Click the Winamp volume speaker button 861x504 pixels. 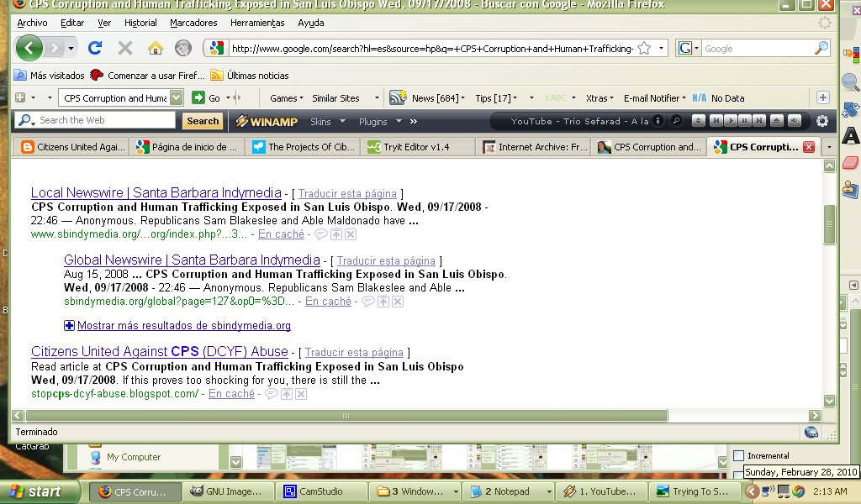pos(794,121)
